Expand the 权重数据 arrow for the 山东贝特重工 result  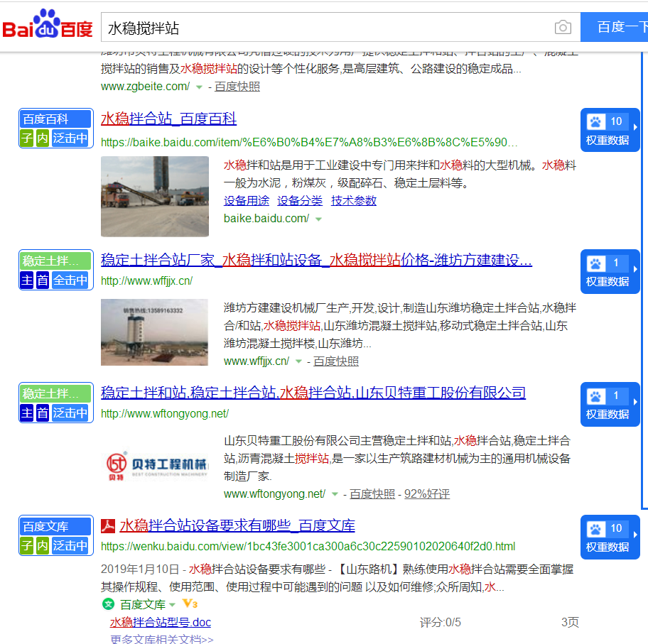(635, 402)
